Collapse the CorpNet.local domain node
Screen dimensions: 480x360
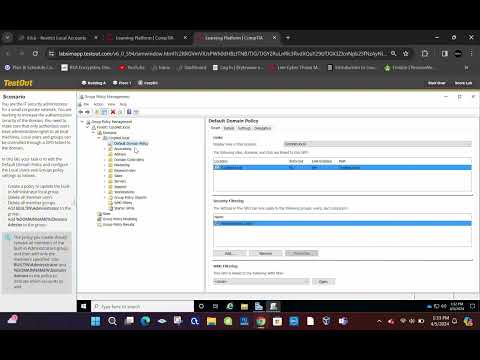[99, 138]
